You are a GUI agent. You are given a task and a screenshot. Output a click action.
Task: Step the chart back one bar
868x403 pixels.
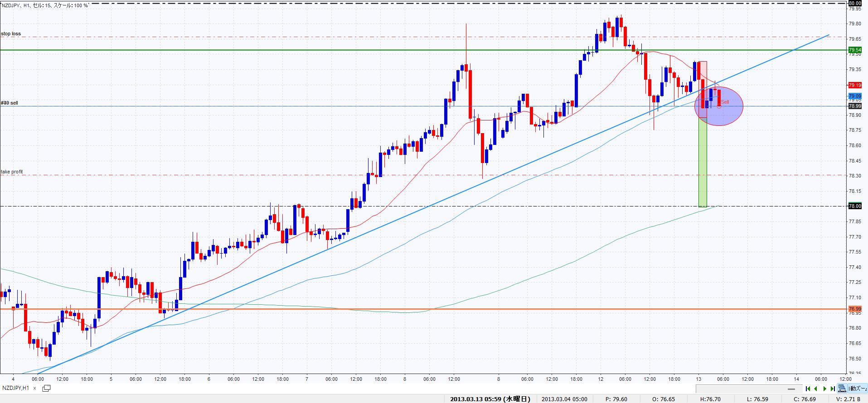(816, 389)
